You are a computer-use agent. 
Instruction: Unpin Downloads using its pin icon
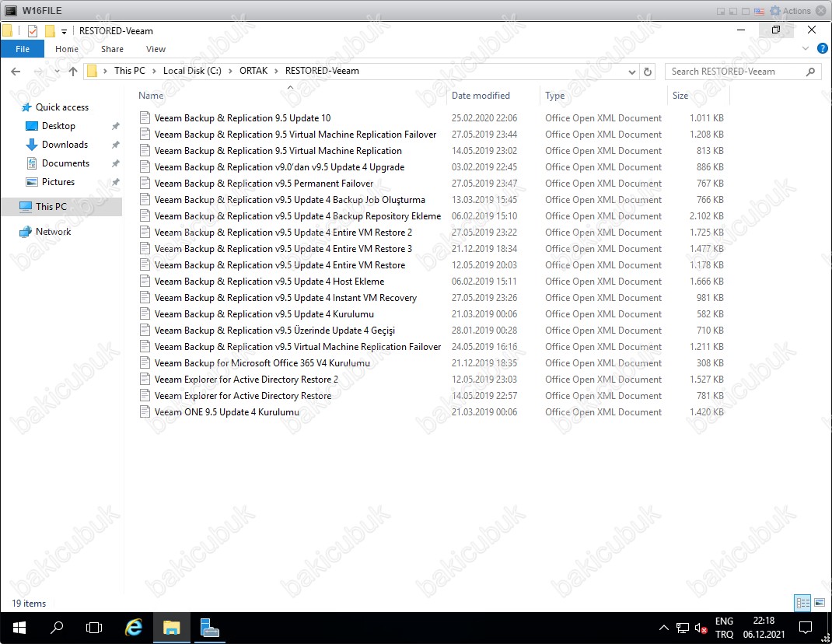point(115,145)
